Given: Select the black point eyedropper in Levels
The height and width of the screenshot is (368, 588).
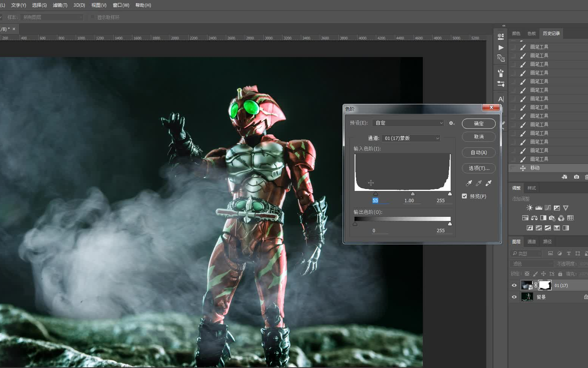Looking at the screenshot, I should (469, 183).
